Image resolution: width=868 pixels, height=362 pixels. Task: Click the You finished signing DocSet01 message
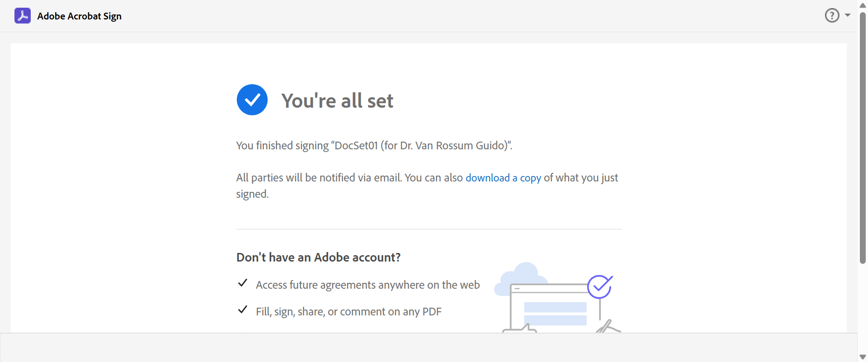pyautogui.click(x=374, y=146)
